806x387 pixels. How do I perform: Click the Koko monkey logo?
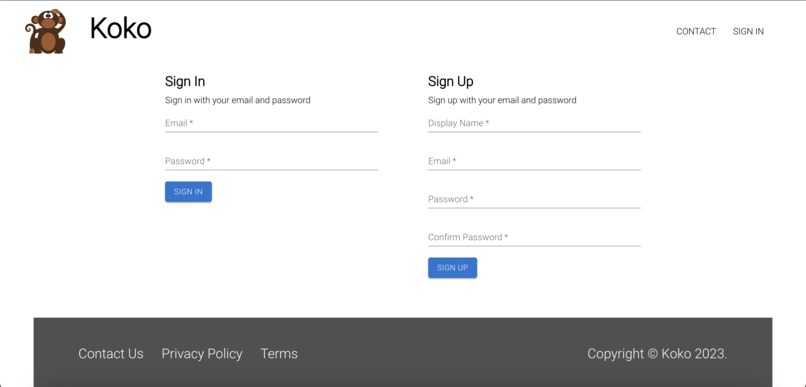46,31
